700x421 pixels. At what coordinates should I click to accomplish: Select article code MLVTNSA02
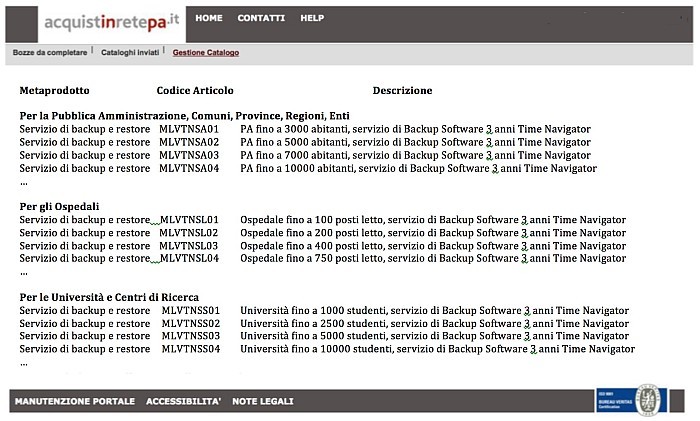(x=189, y=142)
